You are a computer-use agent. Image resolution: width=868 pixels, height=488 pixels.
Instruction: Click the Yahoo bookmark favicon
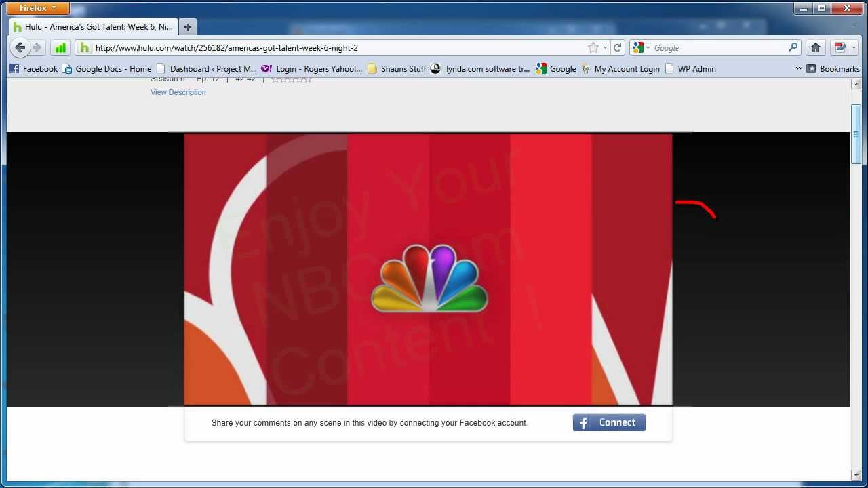pyautogui.click(x=267, y=68)
